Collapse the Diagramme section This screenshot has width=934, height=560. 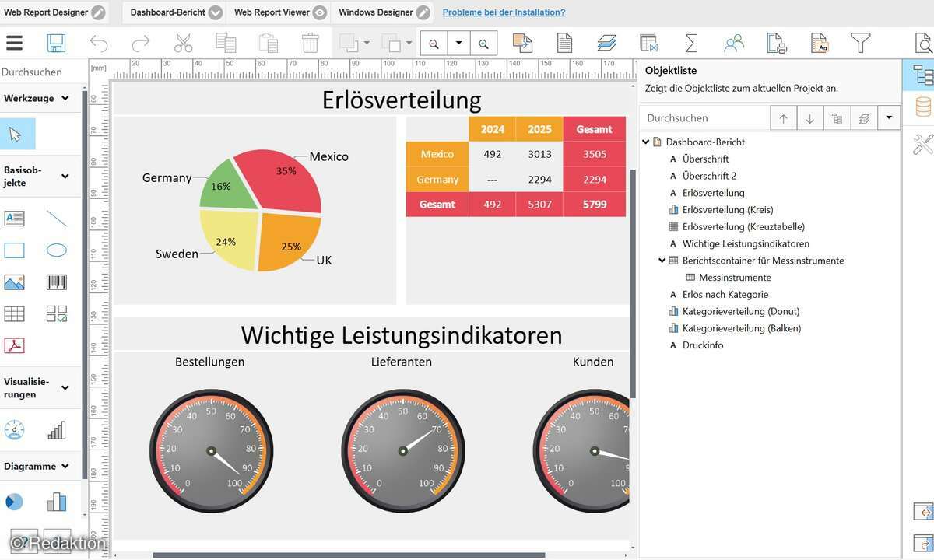click(x=65, y=467)
